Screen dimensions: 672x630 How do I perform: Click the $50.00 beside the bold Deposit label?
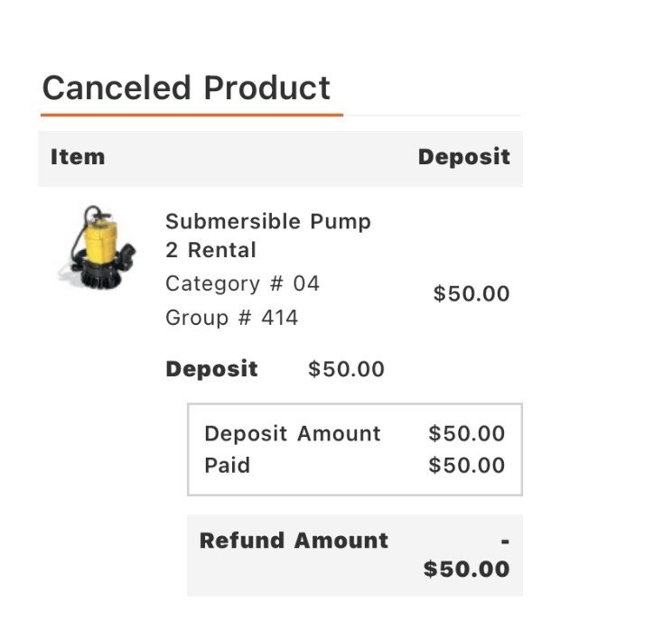pos(346,369)
